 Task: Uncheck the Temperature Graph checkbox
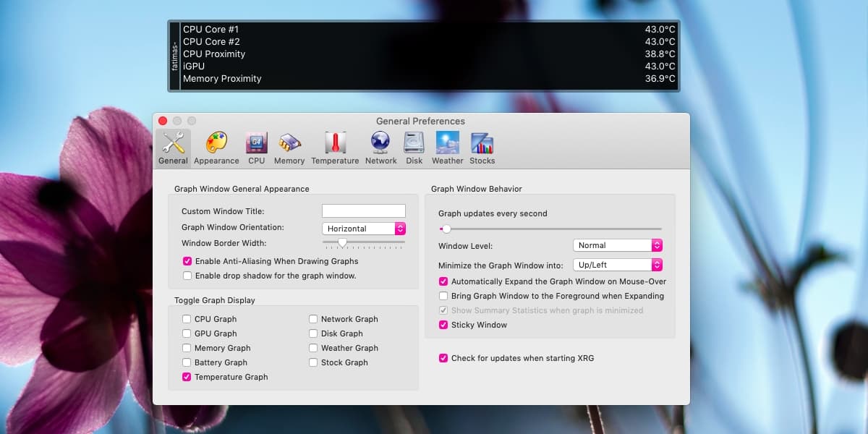click(x=187, y=377)
